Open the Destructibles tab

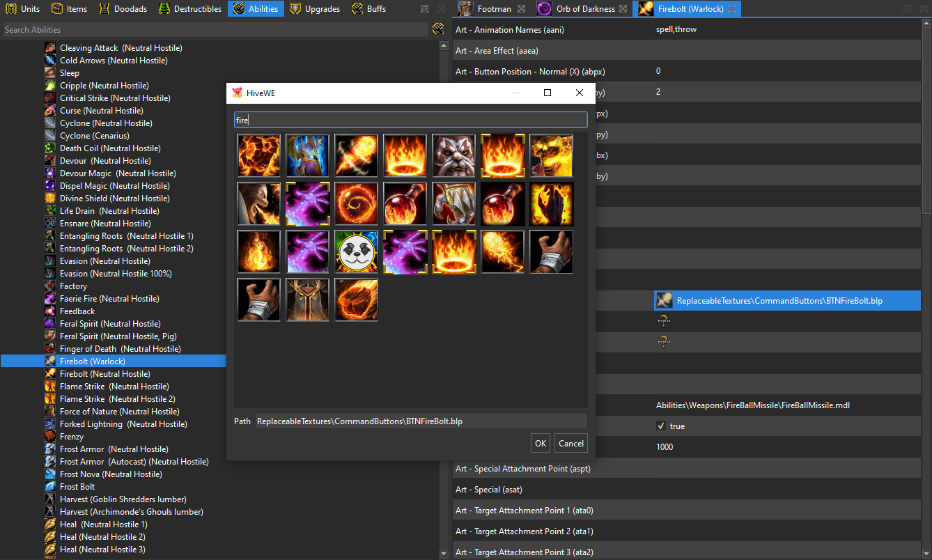(x=189, y=9)
